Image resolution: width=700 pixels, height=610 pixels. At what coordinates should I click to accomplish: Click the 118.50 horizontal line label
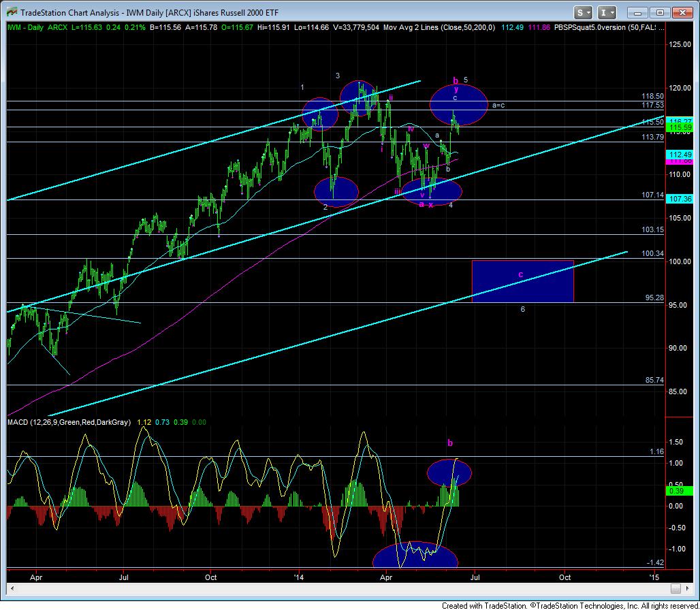pos(652,97)
